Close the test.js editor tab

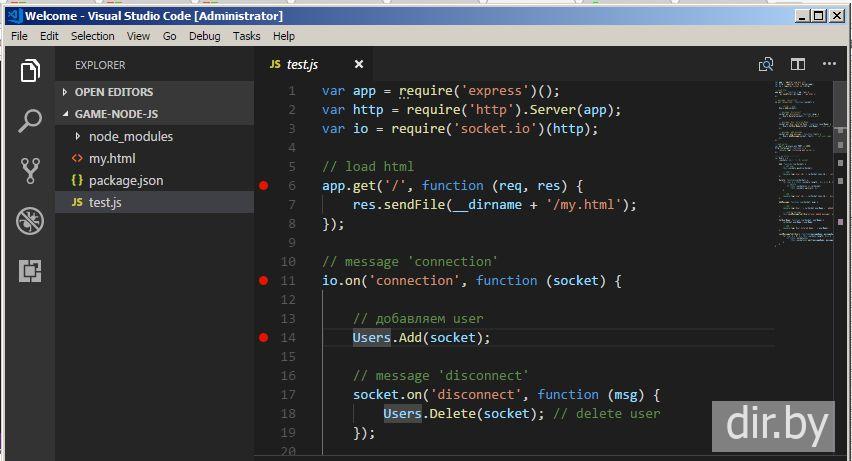[x=359, y=64]
